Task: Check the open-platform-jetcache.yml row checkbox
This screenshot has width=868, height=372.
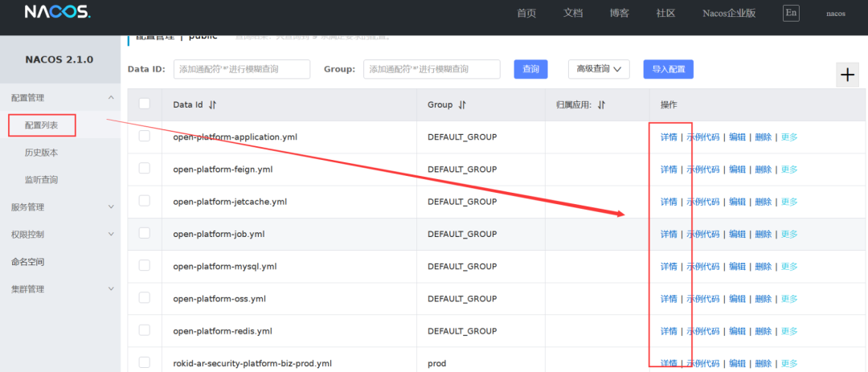Action: pyautogui.click(x=145, y=200)
